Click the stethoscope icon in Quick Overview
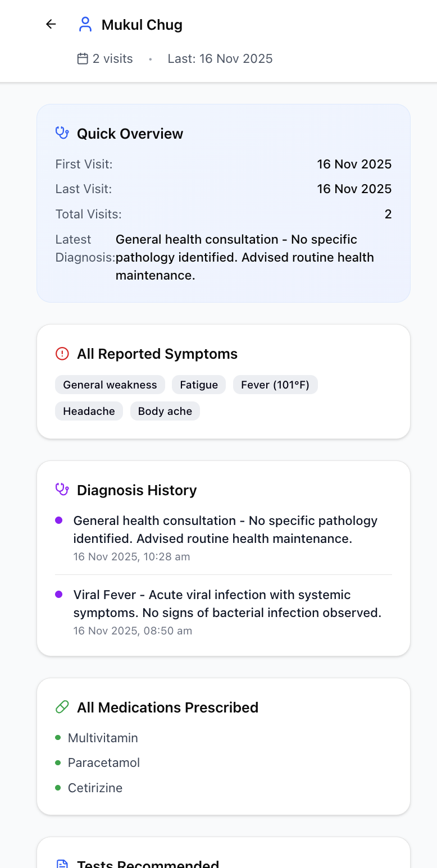This screenshot has width=437, height=868. tap(62, 133)
